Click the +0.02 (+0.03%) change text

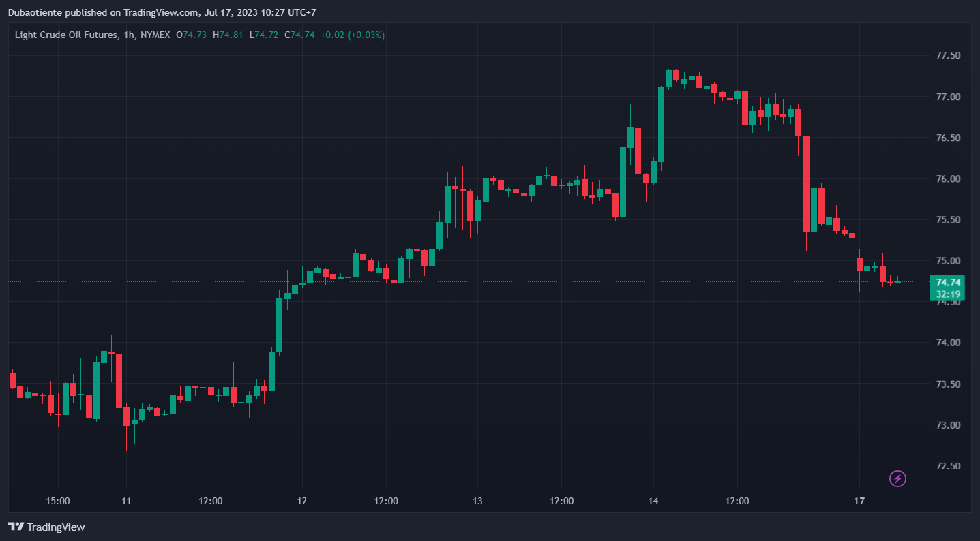click(x=353, y=35)
